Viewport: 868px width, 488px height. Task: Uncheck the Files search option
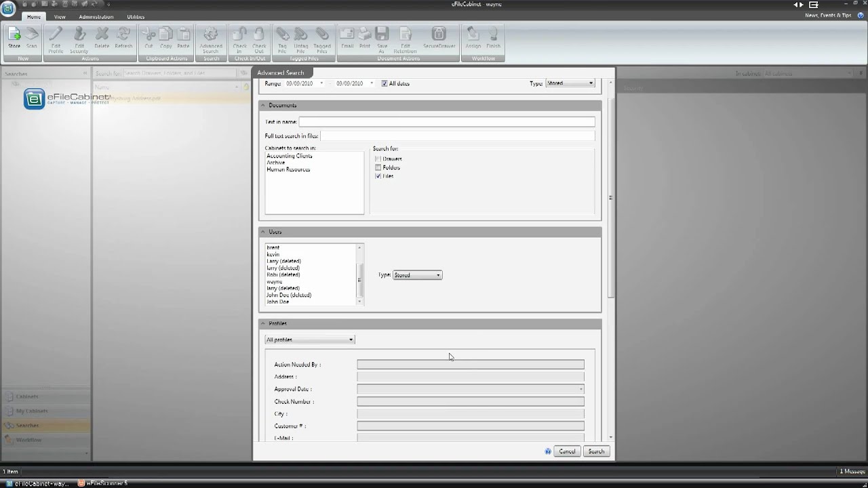pos(378,176)
